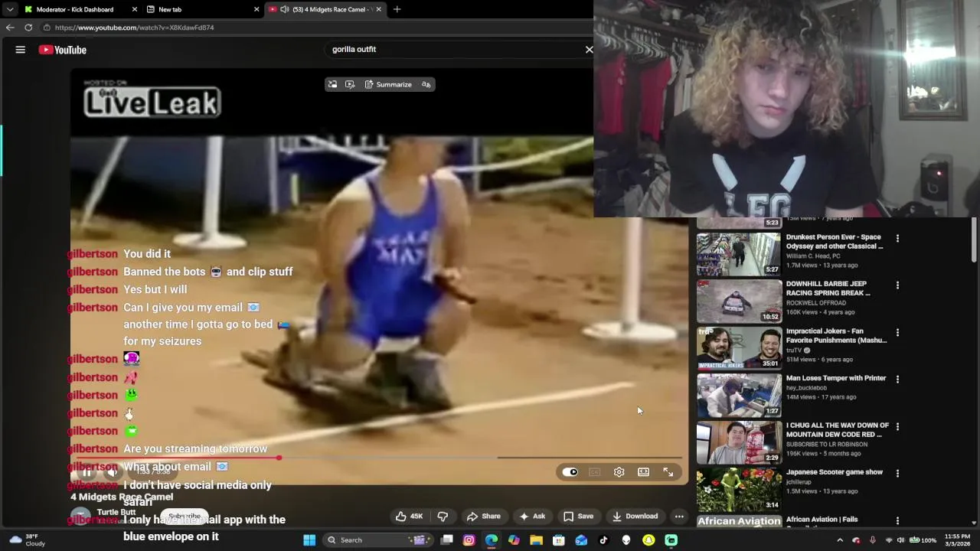Open options menu for Drunkest Person Ever
The width and height of the screenshot is (980, 551).
pos(897,238)
